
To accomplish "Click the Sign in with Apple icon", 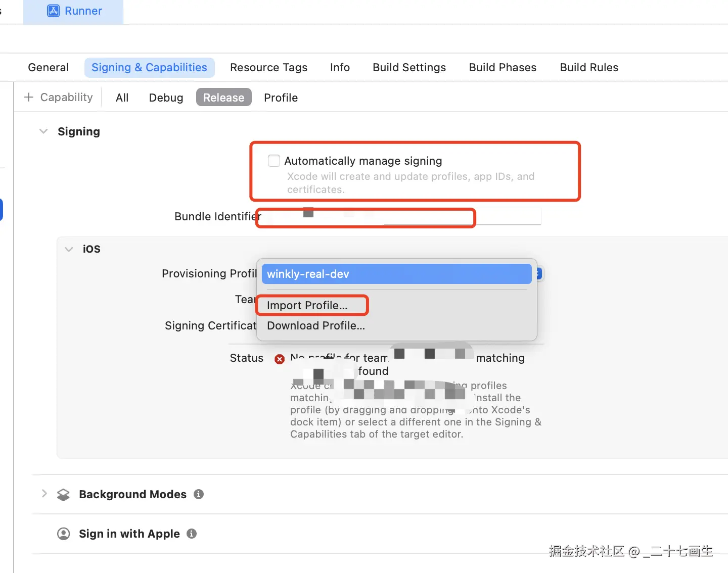I will [64, 534].
